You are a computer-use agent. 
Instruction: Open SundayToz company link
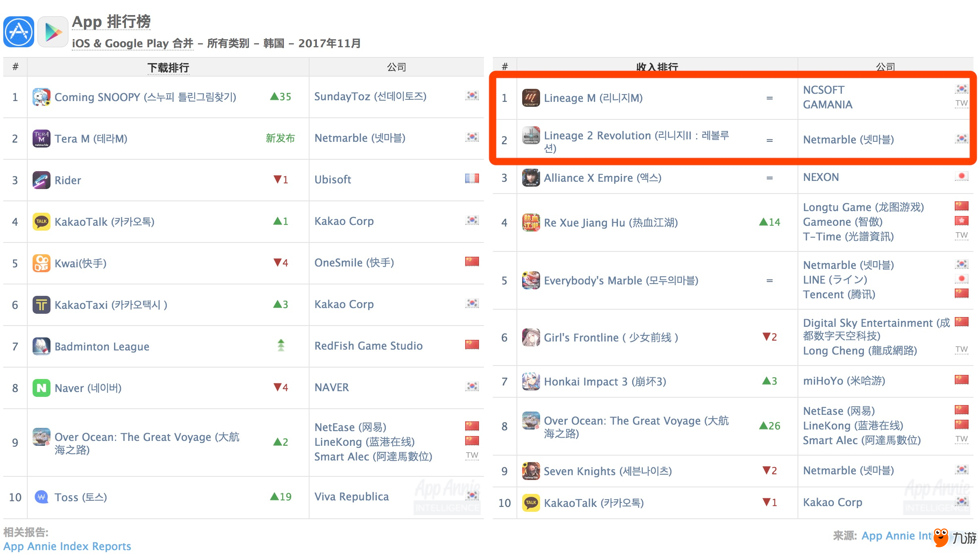click(x=370, y=96)
